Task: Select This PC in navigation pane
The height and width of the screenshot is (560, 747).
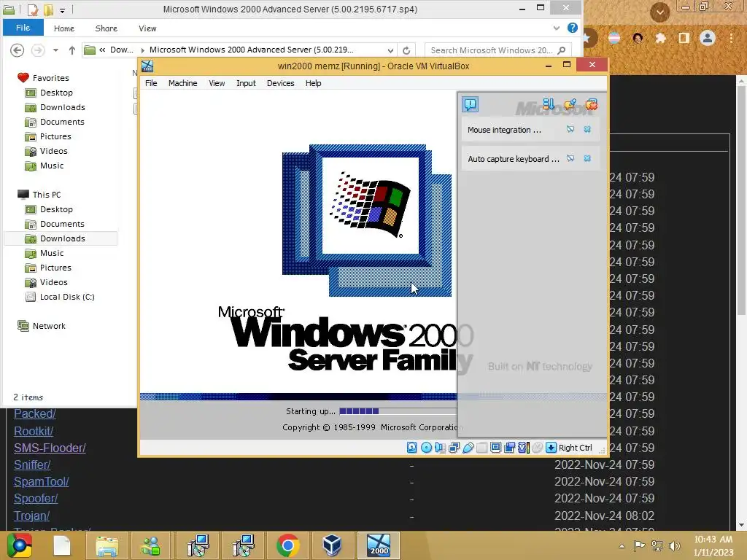Action: [47, 194]
